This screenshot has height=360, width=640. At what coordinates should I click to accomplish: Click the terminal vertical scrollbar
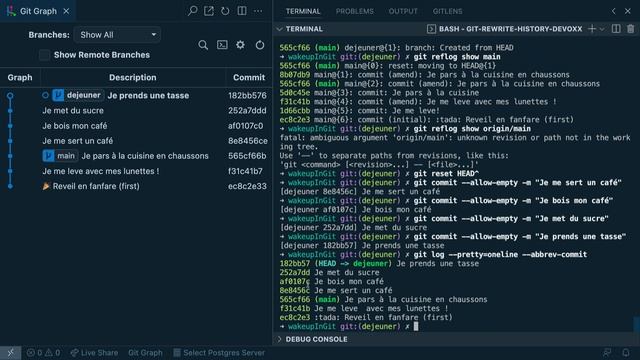636,324
